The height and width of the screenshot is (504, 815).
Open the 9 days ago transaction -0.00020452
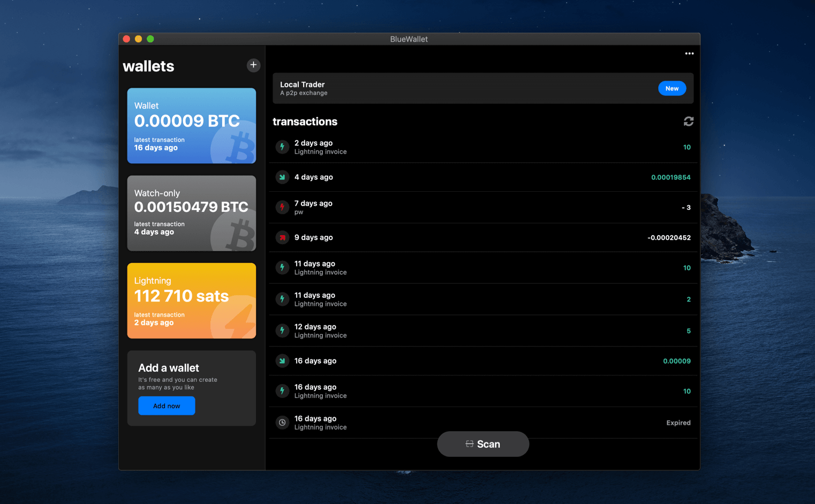pos(483,237)
